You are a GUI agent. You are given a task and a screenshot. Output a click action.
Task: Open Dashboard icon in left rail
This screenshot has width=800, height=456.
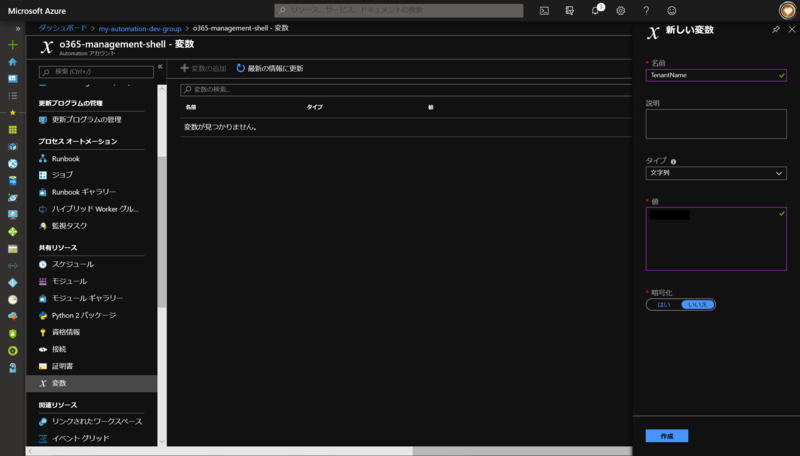coord(13,79)
